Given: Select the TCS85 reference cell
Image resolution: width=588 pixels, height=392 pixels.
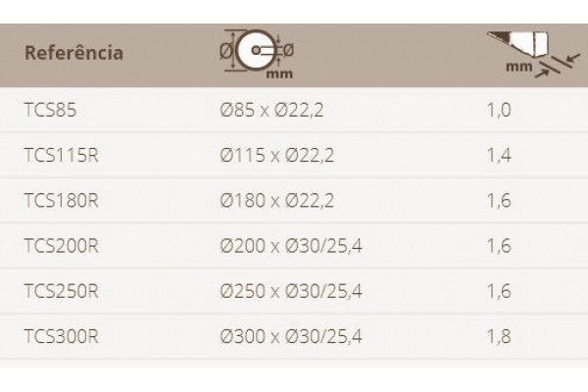Looking at the screenshot, I should (50, 110).
